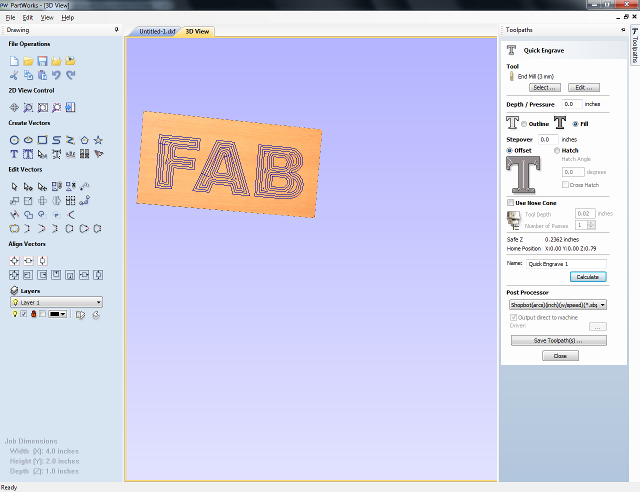
Task: Click the first fillet-corner node tool with yellow nodes
Action: point(14,229)
